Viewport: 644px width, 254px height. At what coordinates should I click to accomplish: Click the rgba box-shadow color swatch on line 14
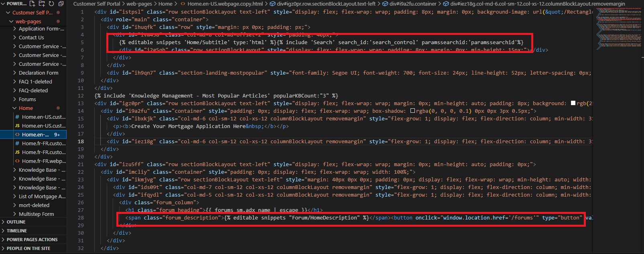click(413, 111)
